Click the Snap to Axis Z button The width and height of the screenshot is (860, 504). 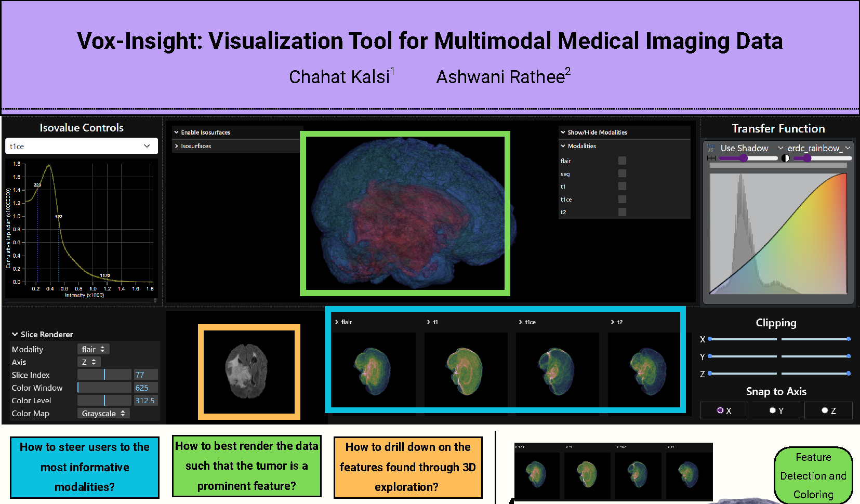[828, 410]
